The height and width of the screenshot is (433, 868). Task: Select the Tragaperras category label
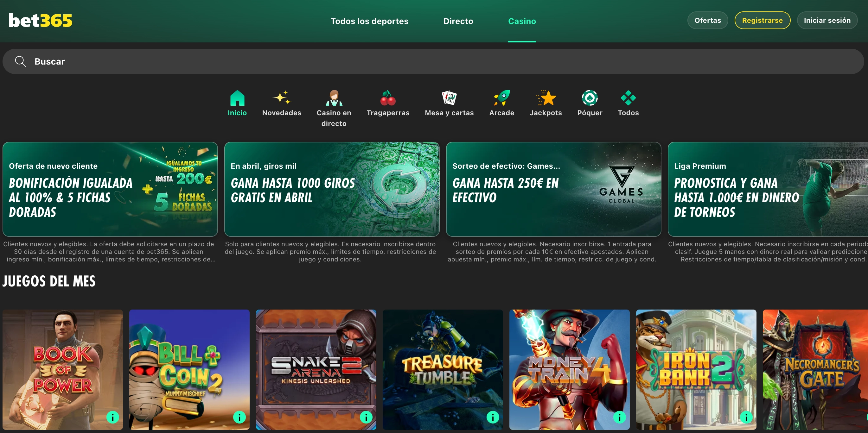pyautogui.click(x=388, y=113)
